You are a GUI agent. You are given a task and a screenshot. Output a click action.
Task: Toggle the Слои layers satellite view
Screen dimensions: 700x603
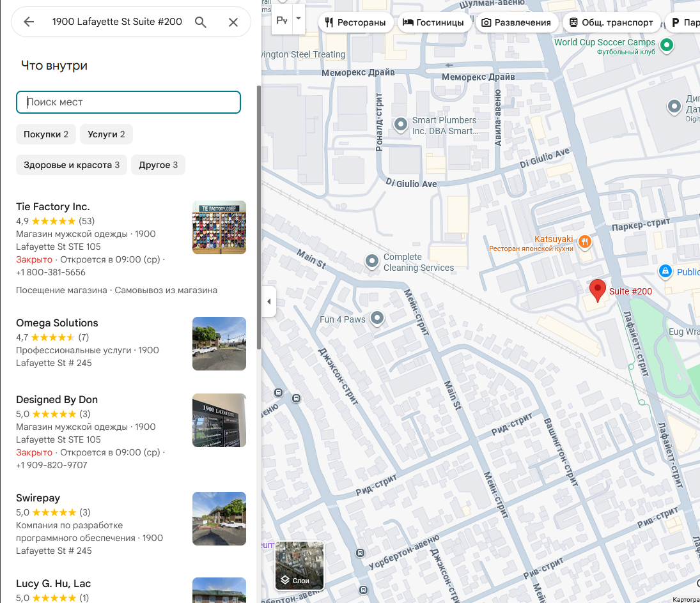pos(299,565)
